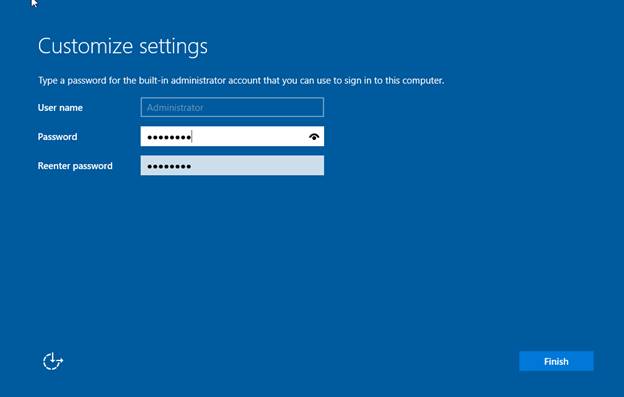Image resolution: width=624 pixels, height=397 pixels.
Task: Select the Reenter password field
Action: pyautogui.click(x=232, y=165)
